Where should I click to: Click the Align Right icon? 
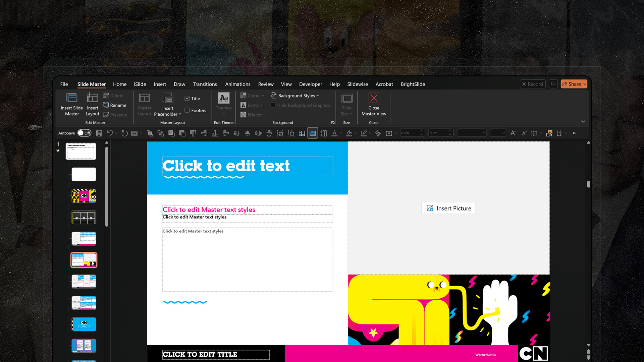coord(204,133)
